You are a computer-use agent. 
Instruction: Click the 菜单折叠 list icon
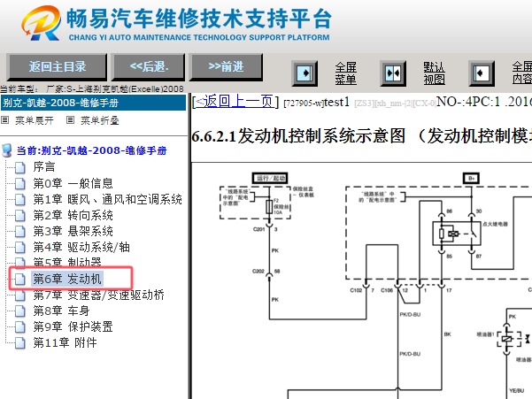pos(70,120)
